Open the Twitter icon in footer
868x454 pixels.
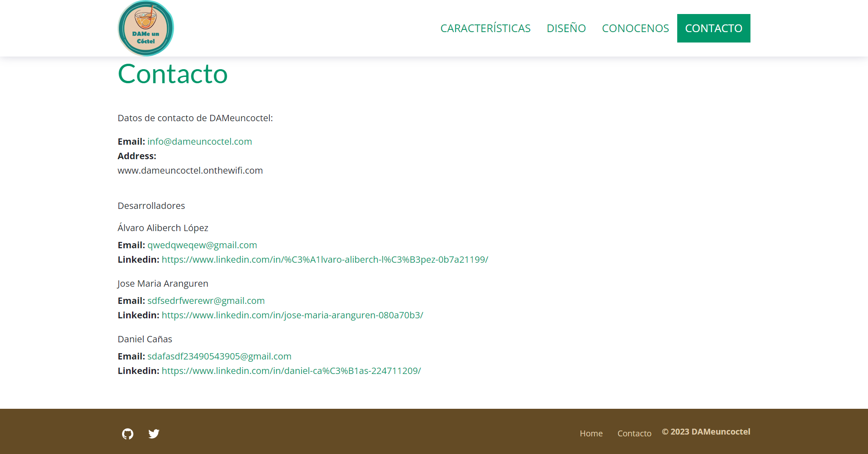[154, 433]
